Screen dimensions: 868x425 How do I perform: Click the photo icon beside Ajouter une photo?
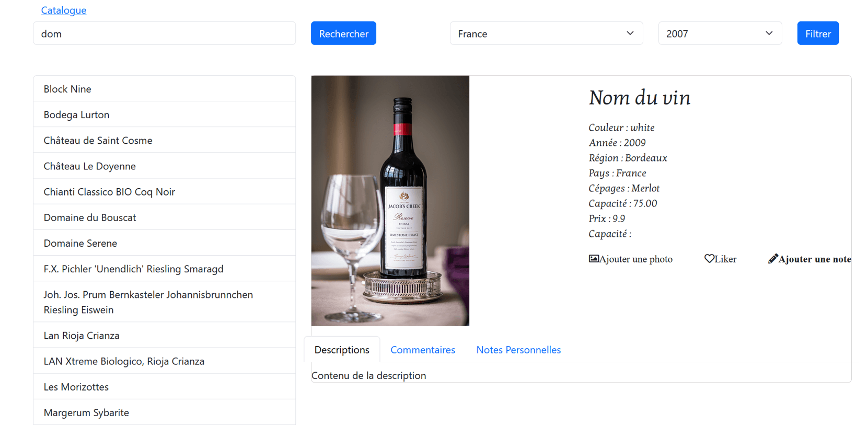tap(594, 259)
